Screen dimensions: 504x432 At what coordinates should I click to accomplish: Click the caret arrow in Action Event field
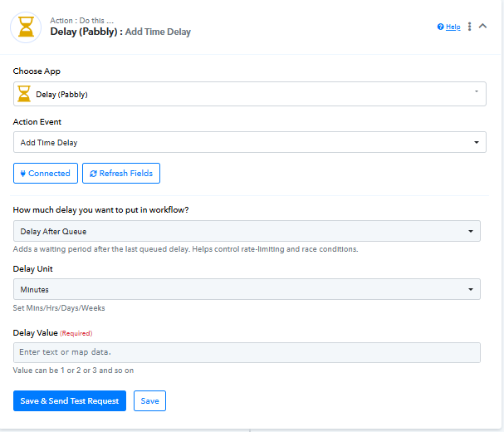[x=477, y=142]
